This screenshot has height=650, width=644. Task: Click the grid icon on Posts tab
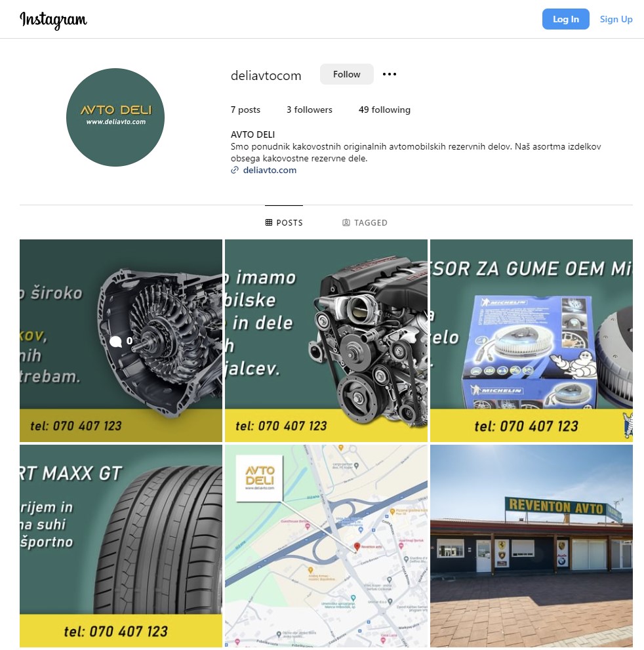tap(268, 222)
